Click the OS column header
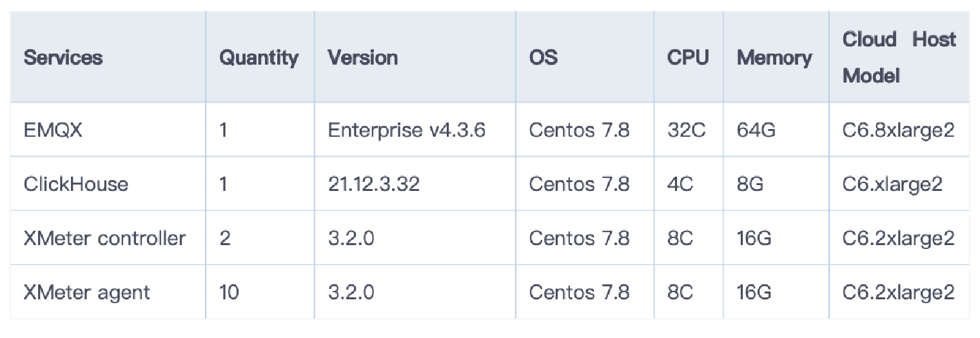 (544, 57)
